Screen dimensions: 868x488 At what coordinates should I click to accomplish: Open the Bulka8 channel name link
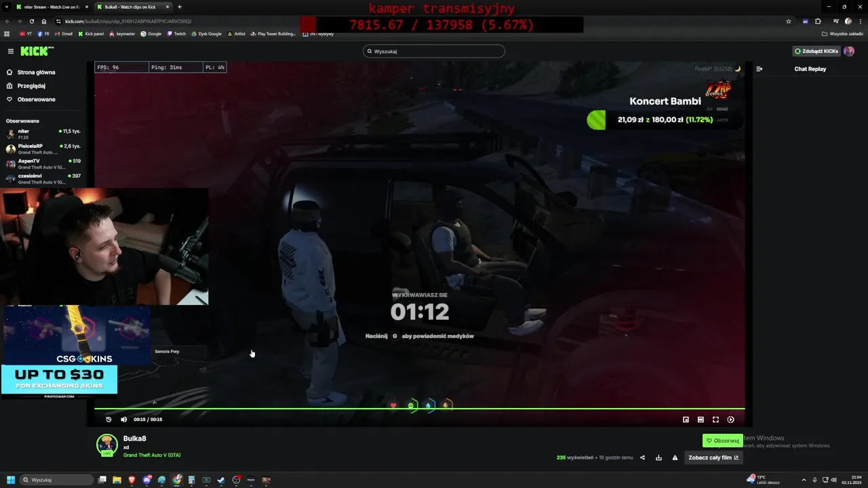pyautogui.click(x=135, y=439)
